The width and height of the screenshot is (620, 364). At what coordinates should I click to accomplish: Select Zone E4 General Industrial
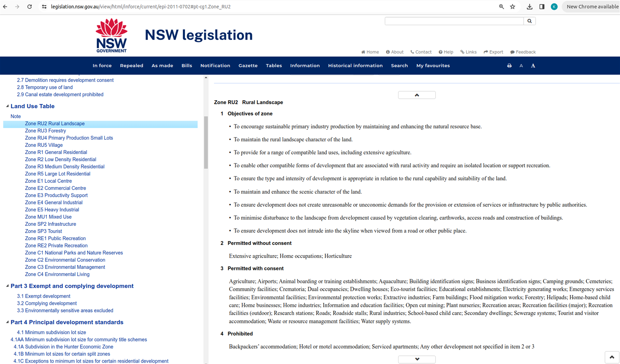[54, 202]
